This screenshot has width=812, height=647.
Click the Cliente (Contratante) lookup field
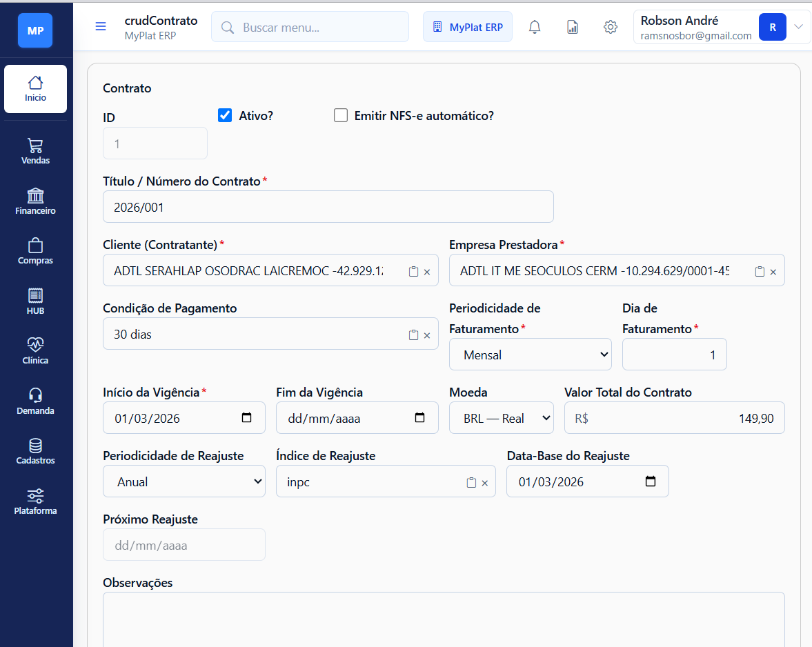[x=270, y=270]
